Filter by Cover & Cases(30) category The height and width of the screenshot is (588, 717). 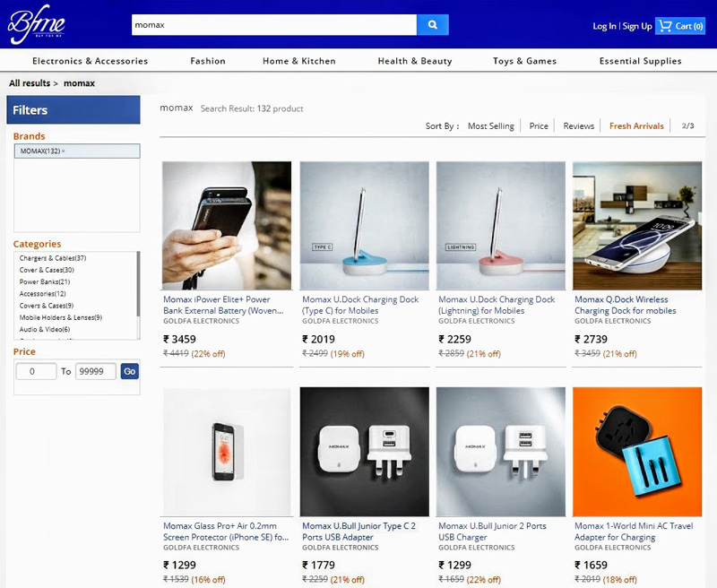click(47, 270)
